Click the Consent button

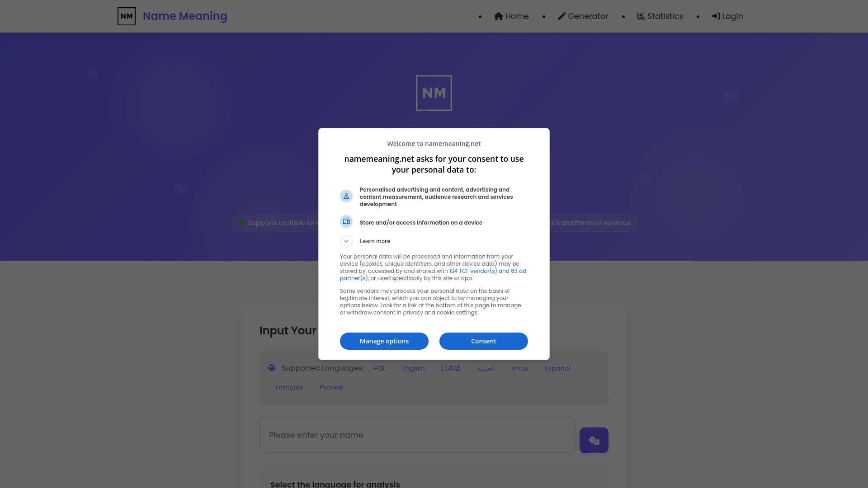[x=483, y=341]
